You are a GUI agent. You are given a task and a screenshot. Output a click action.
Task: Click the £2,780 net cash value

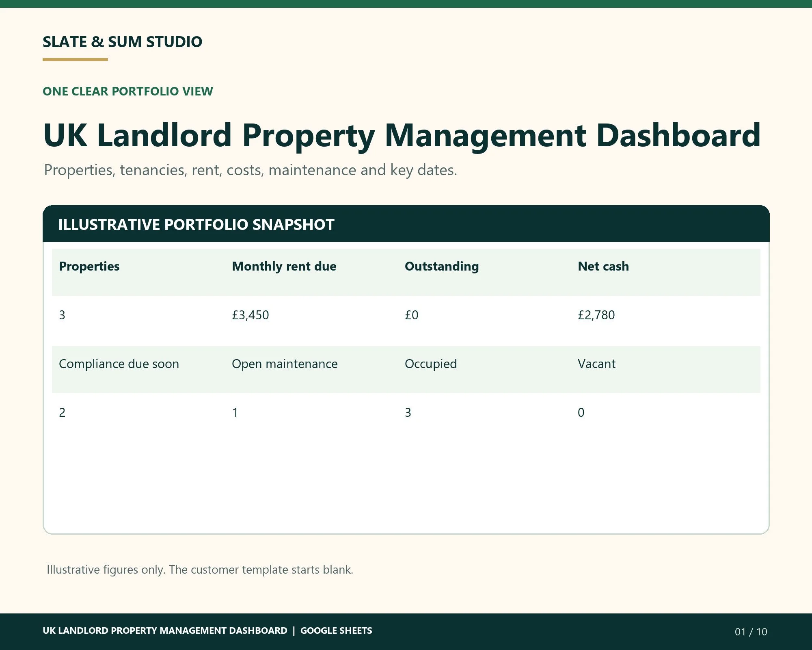point(596,315)
